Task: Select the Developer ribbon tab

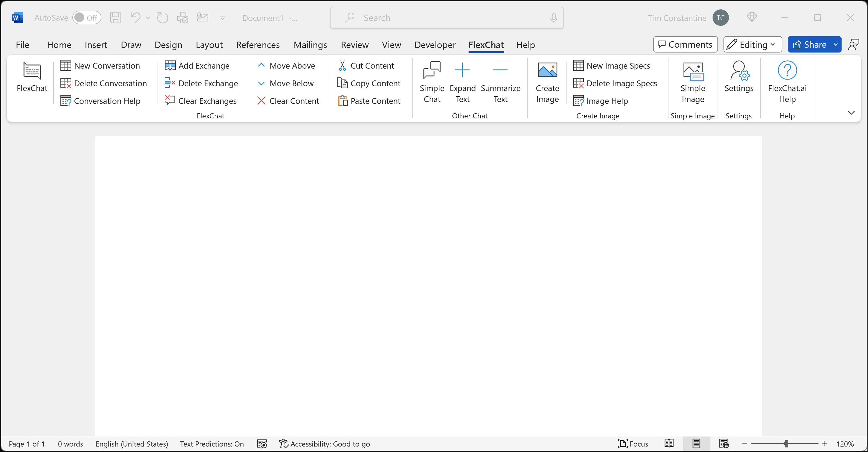Action: point(435,45)
